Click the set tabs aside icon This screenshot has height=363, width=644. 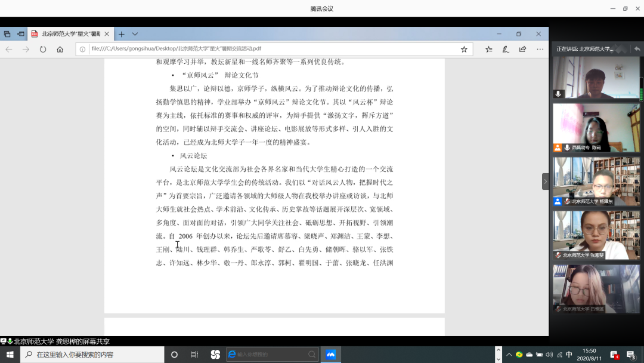21,34
